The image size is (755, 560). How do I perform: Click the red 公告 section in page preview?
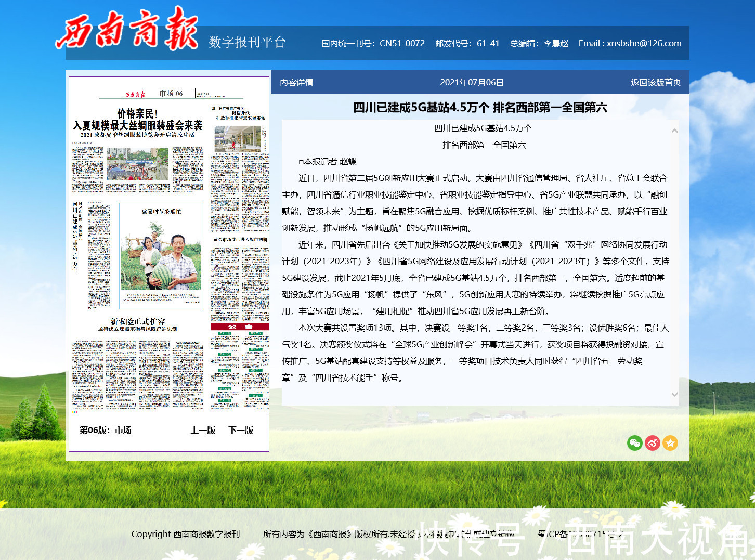point(240,327)
